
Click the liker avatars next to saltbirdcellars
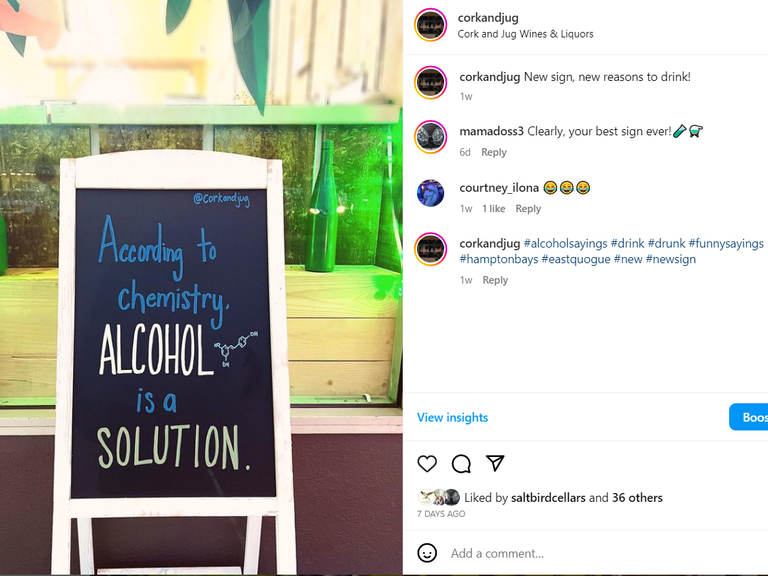[x=439, y=497]
